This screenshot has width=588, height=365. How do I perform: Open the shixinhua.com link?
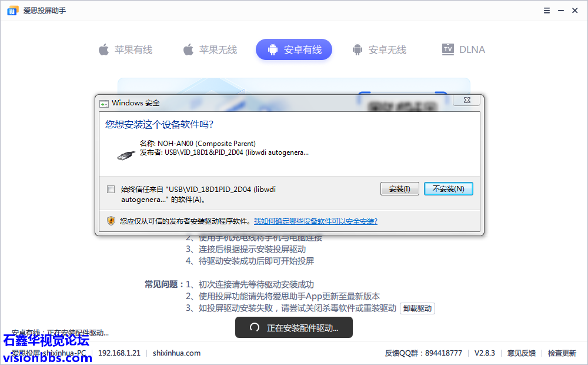[x=176, y=353]
